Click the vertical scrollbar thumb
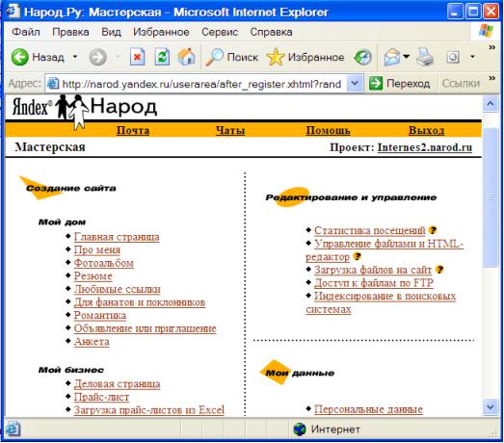This screenshot has width=504, height=443. point(491,197)
